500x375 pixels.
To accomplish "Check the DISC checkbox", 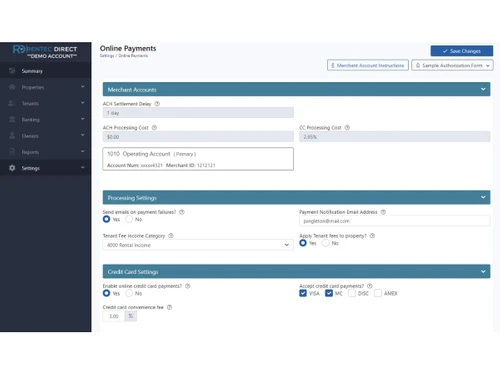I will (x=352, y=293).
